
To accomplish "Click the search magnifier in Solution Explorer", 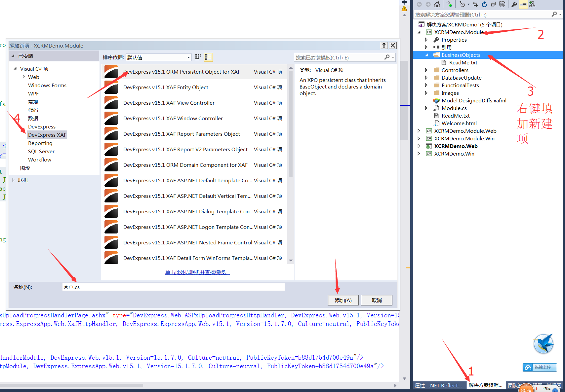I will (x=554, y=14).
